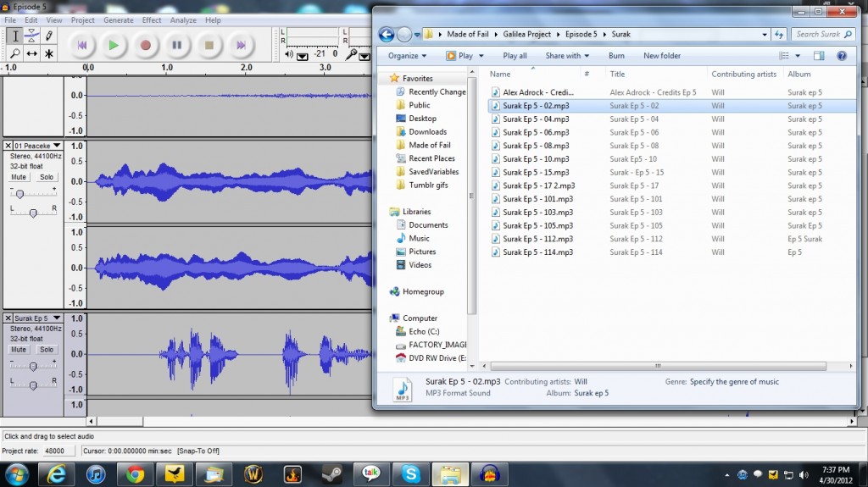Select Music under Libraries
The image size is (868, 487).
tap(419, 238)
